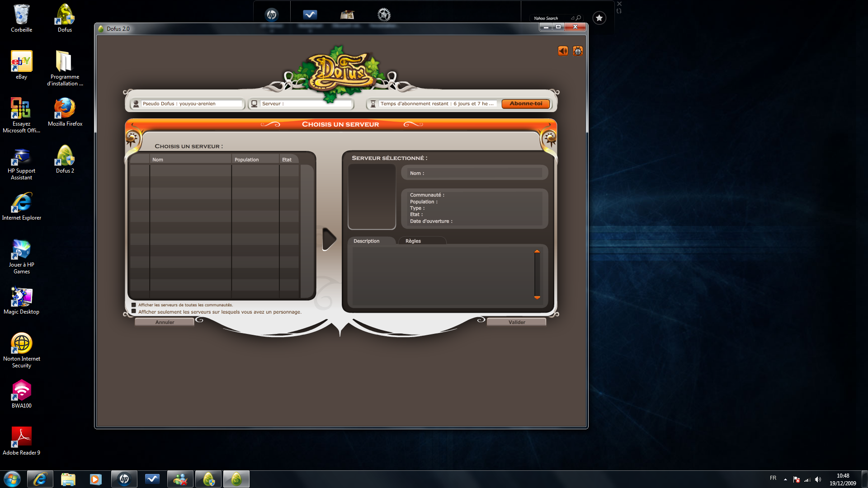Sort server list by Nom column
Screen dimensions: 868x488
coord(190,160)
